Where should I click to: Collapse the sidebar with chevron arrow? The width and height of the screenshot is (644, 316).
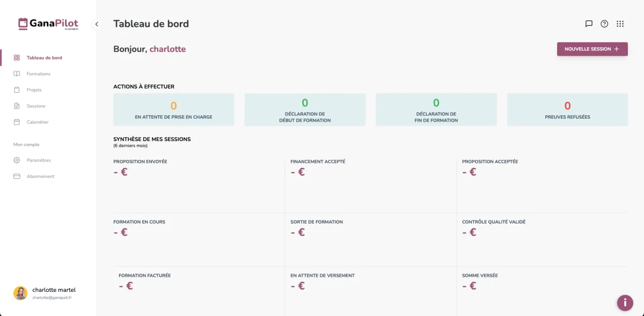point(97,24)
